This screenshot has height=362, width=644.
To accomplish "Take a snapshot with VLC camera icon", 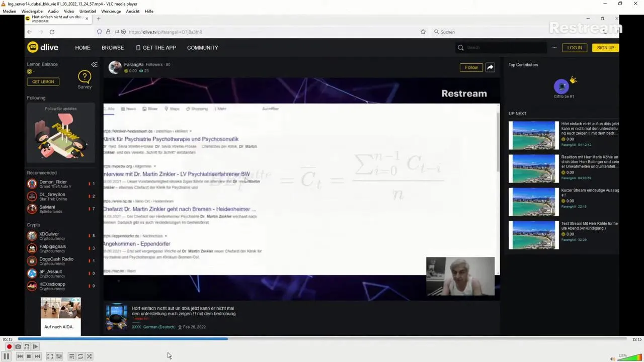I will (x=18, y=346).
